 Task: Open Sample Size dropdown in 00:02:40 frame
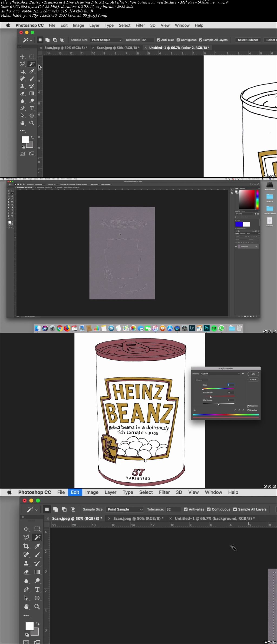coord(124,509)
